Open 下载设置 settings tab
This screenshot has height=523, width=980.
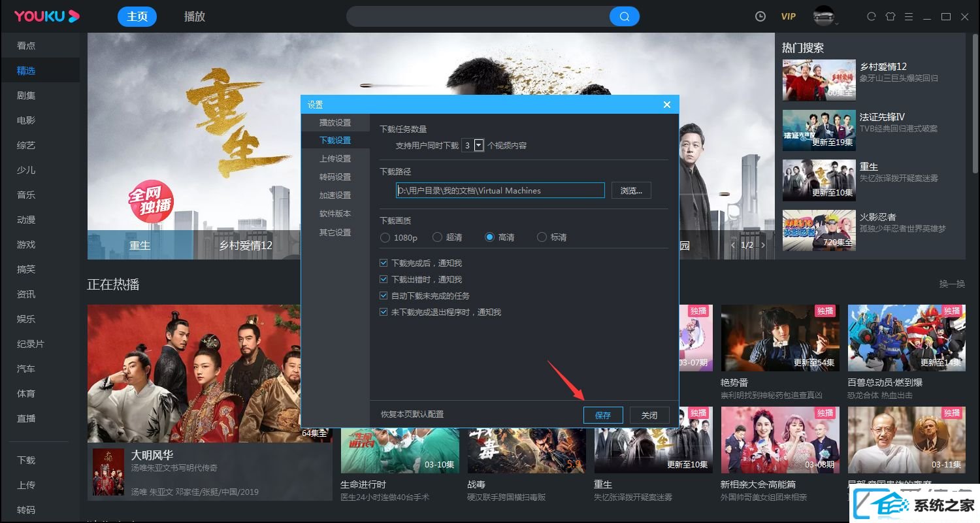pos(335,140)
